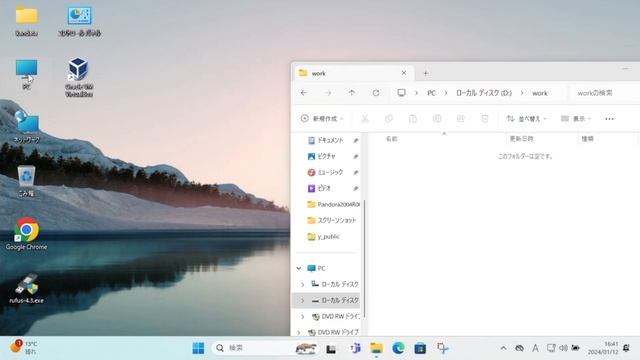This screenshot has width=640, height=360.
Task: Expand the highlighted Local Disk tree node
Action: [302, 300]
